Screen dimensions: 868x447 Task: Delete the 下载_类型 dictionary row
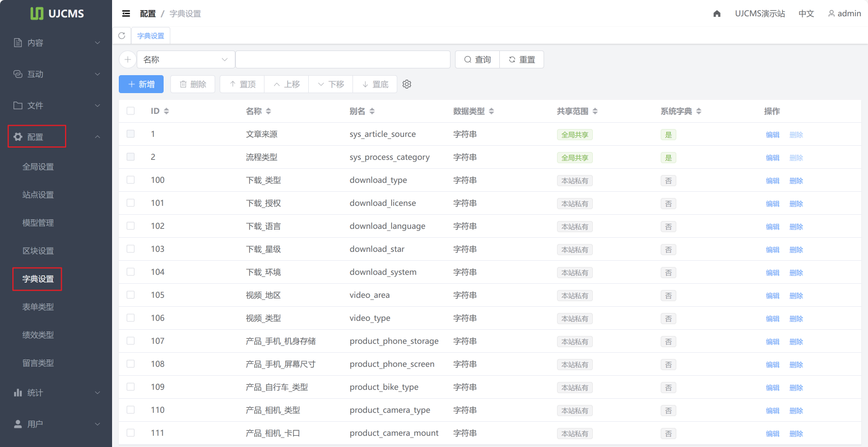[x=796, y=181]
